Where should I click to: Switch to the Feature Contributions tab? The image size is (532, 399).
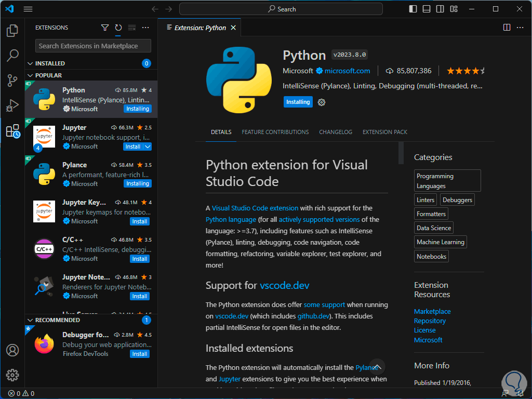275,132
